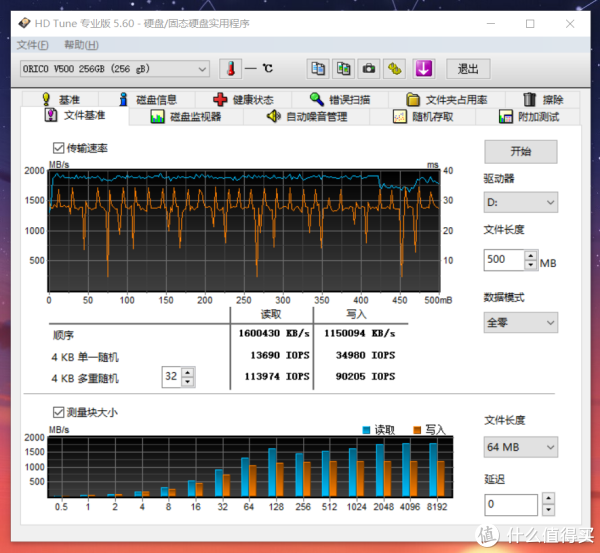This screenshot has width=600, height=553.
Task: Minimize the HD Tune window
Action: (491, 24)
